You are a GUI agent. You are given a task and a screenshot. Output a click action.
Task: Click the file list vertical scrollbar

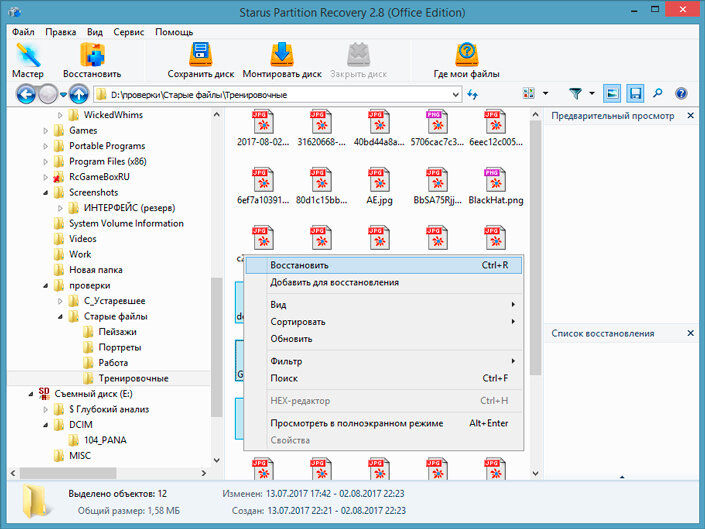pyautogui.click(x=535, y=248)
